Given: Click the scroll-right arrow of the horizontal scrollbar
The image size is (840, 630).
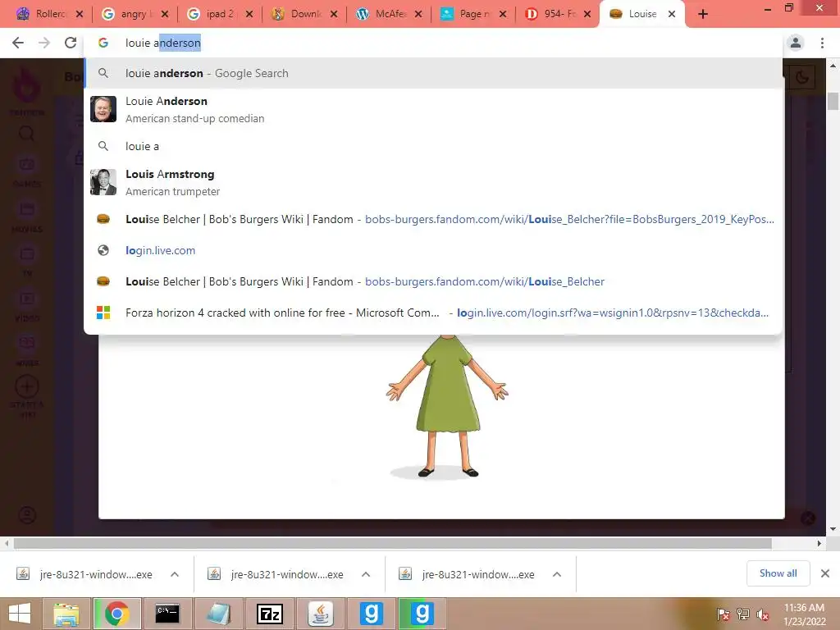Looking at the screenshot, I should coord(819,543).
